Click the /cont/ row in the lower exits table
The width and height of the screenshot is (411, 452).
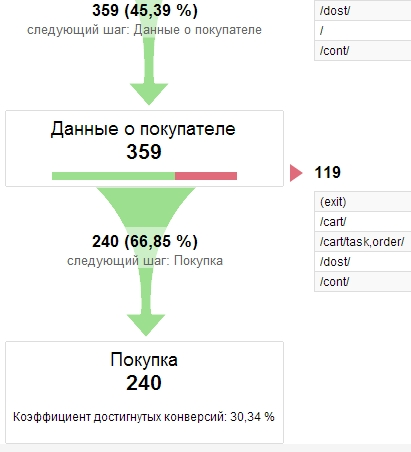363,282
